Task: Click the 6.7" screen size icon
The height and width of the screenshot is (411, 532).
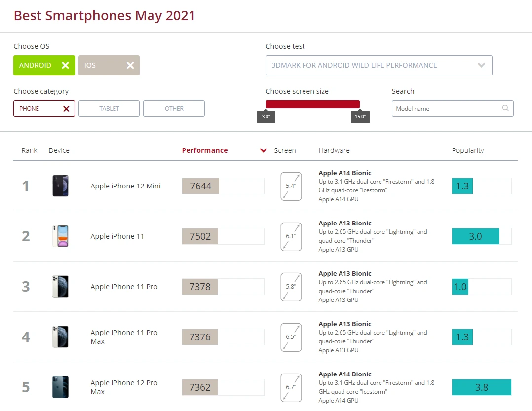Action: tap(291, 387)
